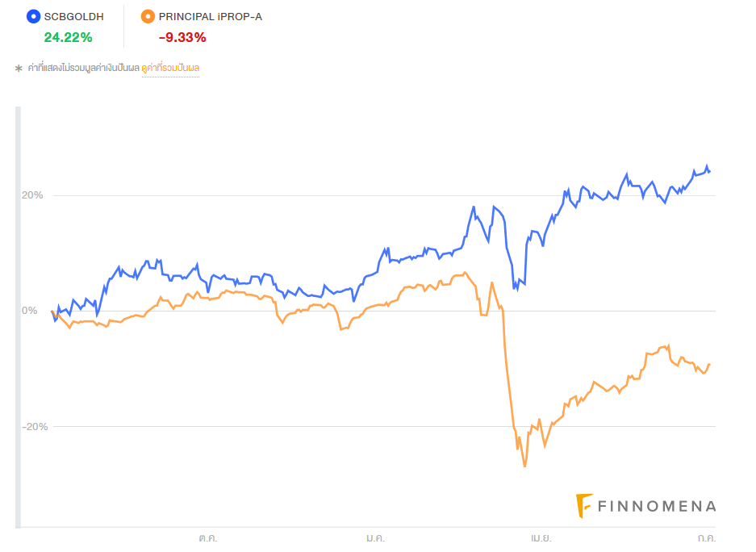This screenshot has height=552, width=756.
Task: Click the เม.ย. month marker on axis
Action: click(541, 537)
